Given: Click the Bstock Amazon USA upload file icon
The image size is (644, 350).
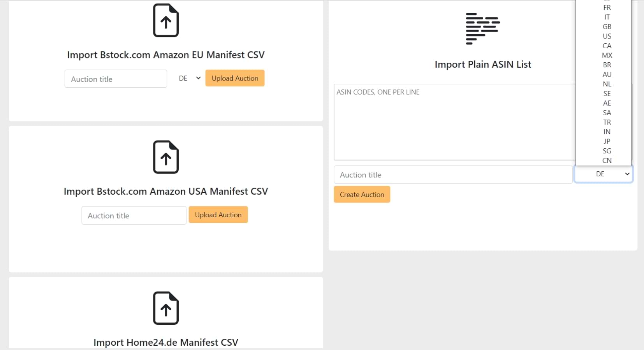Looking at the screenshot, I should (x=166, y=157).
